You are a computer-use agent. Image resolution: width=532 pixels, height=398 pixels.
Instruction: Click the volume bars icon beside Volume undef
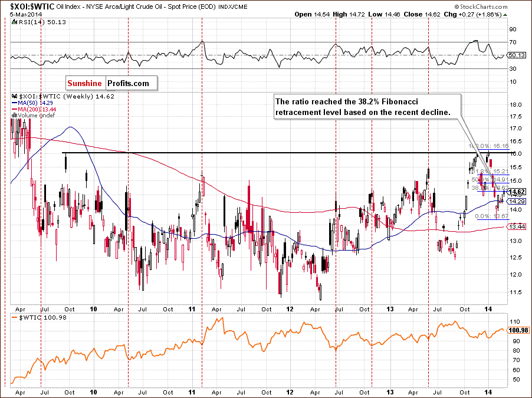pos(14,116)
